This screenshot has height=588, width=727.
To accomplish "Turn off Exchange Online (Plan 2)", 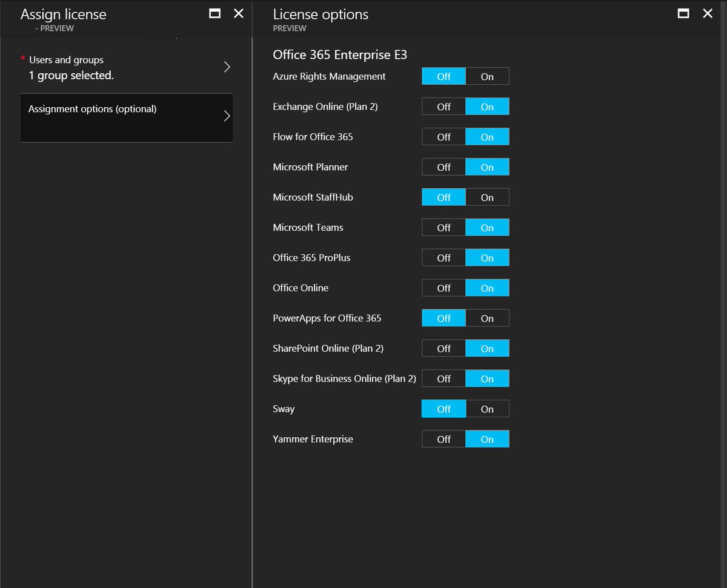I will point(443,107).
